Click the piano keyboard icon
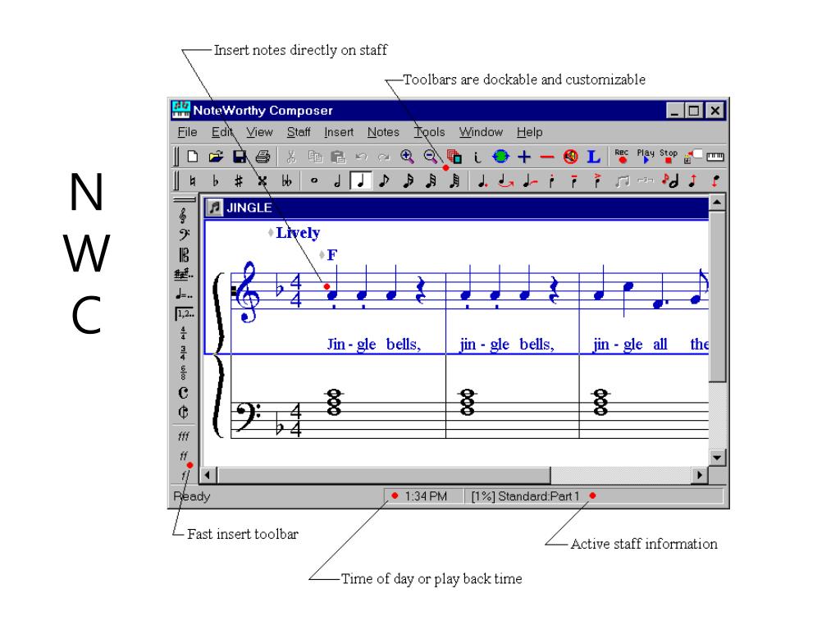Image resolution: width=840 pixels, height=630 pixels. click(x=715, y=157)
